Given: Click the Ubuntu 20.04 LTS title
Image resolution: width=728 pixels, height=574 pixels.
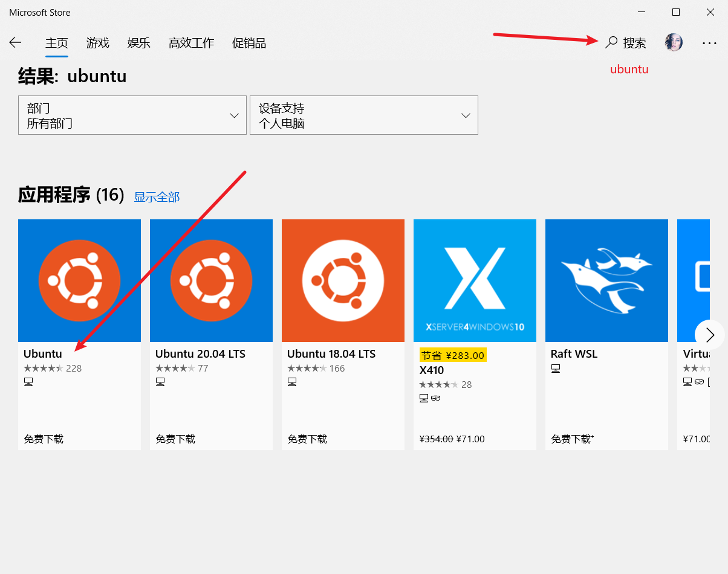Looking at the screenshot, I should tap(200, 354).
